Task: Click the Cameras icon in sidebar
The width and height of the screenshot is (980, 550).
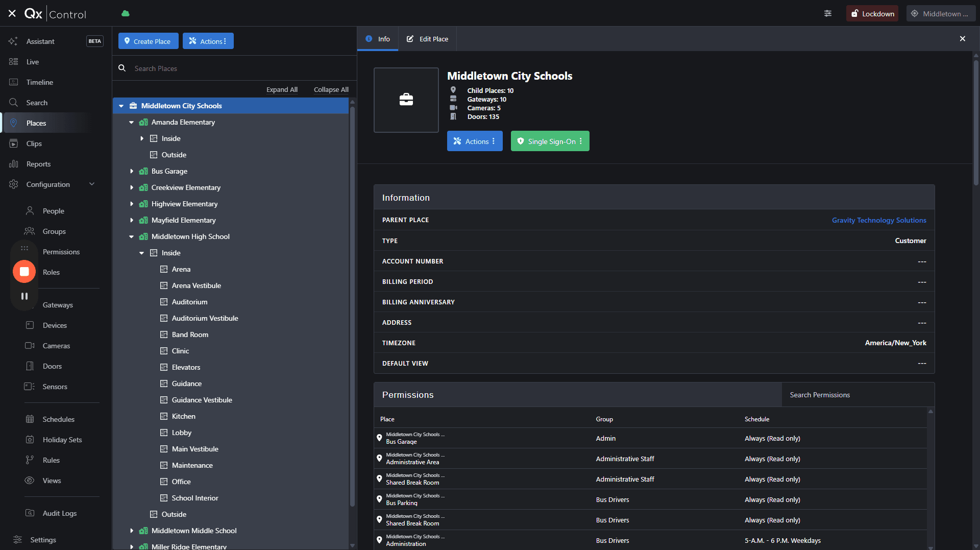Action: (30, 346)
